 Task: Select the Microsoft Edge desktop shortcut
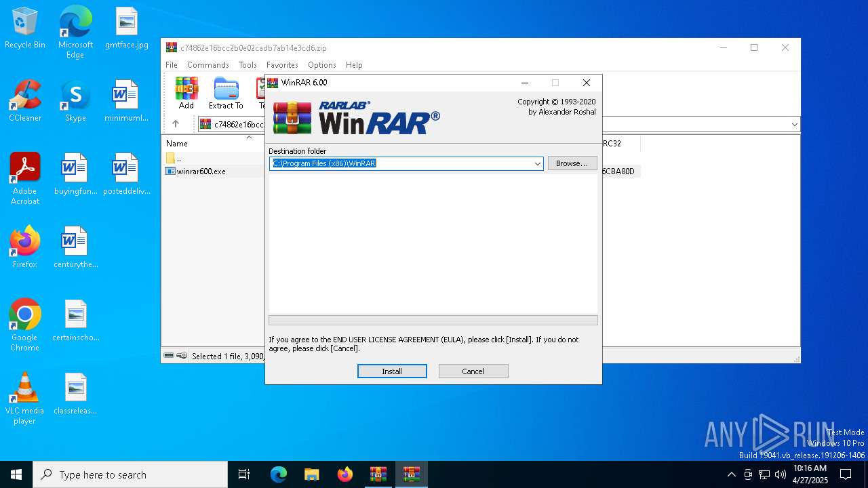[75, 33]
